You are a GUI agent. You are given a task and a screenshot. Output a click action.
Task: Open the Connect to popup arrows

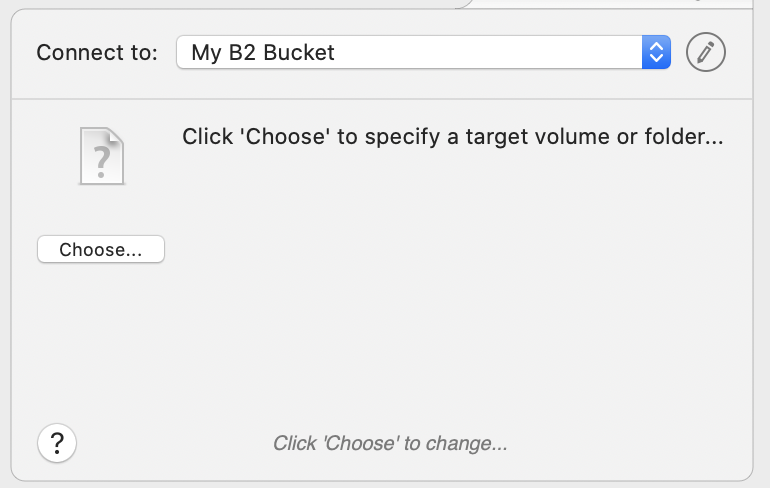coord(656,52)
